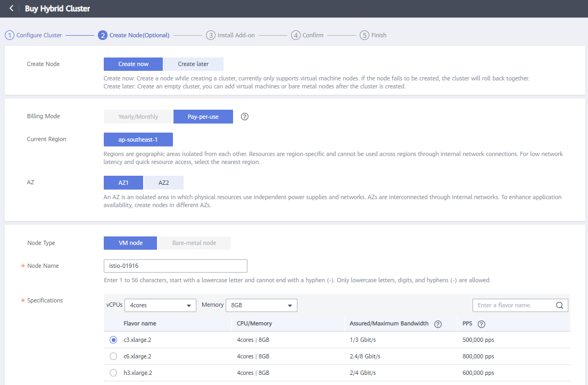Viewport: 588px width, 385px height.
Task: Click the flavor search magnifier icon
Action: (x=559, y=306)
